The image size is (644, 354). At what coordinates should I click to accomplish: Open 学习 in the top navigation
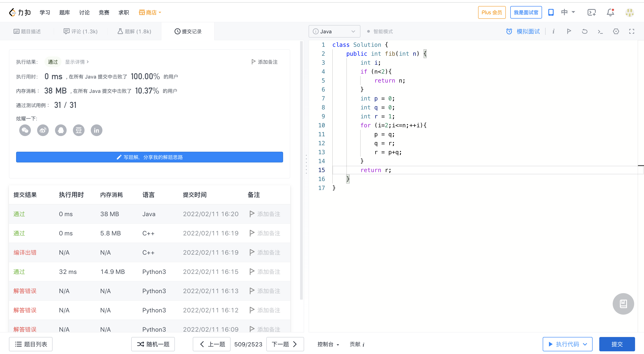tap(45, 12)
